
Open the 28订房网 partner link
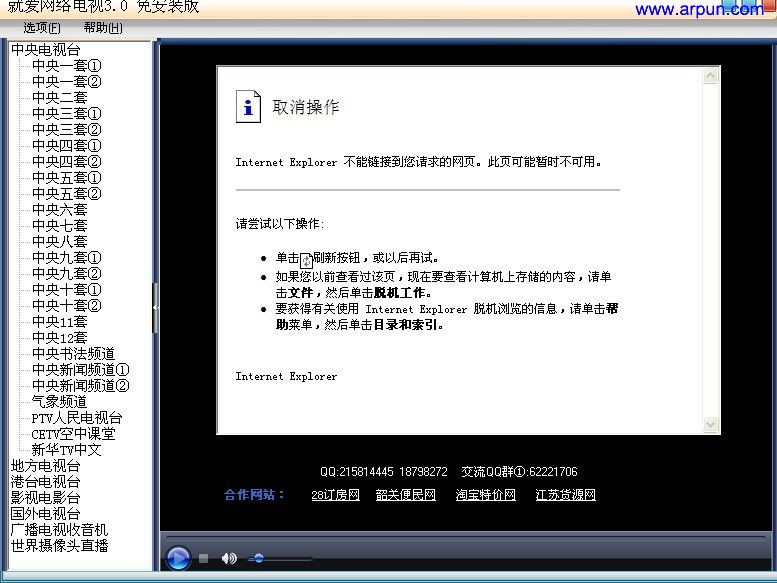tap(335, 494)
